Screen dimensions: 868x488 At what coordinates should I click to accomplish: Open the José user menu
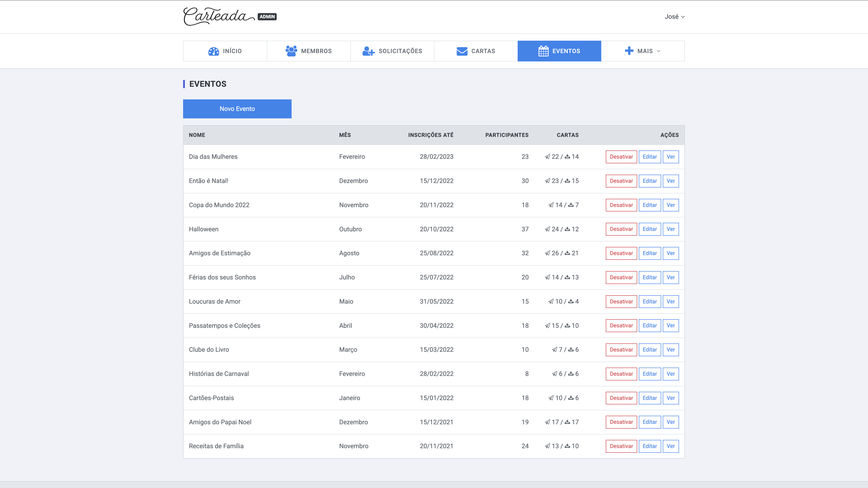pos(674,16)
